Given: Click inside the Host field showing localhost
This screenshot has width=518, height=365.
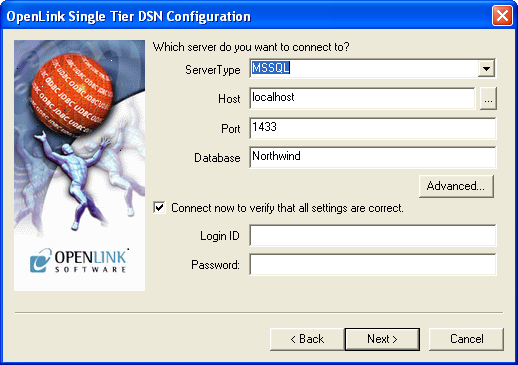Looking at the screenshot, I should point(362,98).
